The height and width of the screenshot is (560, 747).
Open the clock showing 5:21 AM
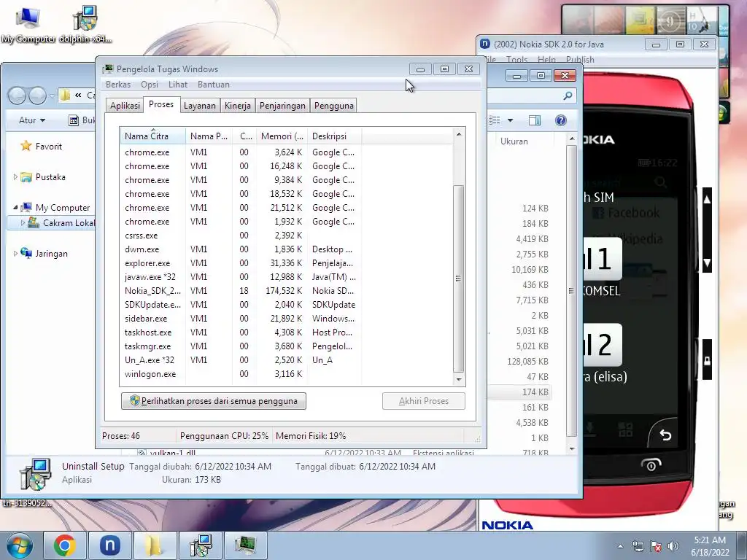click(x=710, y=545)
